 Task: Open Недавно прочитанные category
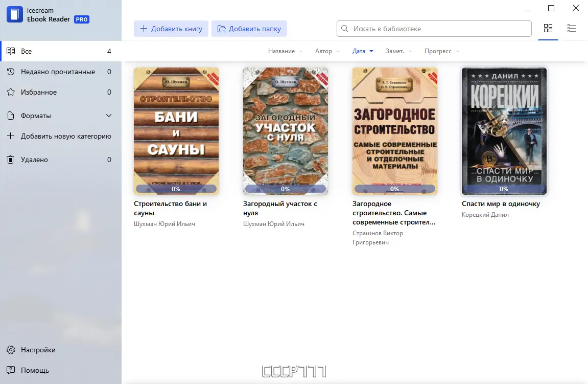click(61, 72)
